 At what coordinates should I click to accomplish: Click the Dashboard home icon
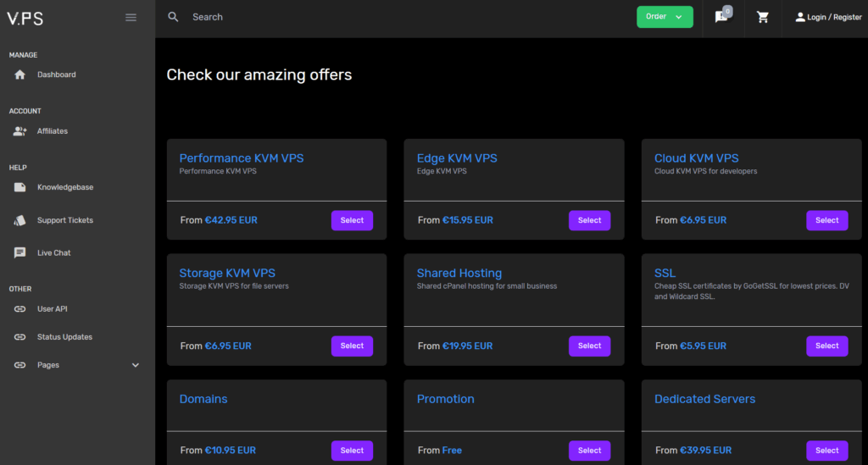coord(20,75)
